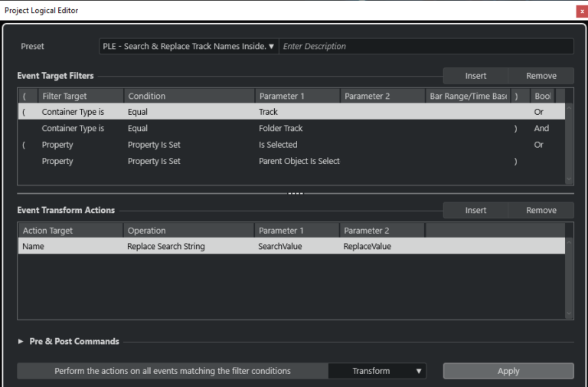588x387 pixels.
Task: Click the filters 'Parameter 1' column header
Action: tap(297, 96)
